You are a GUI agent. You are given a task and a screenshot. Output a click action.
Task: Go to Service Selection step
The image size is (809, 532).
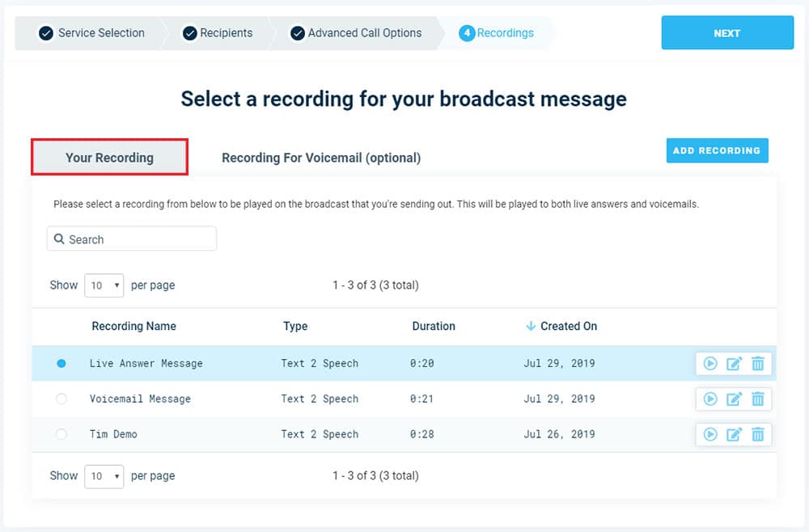click(92, 33)
